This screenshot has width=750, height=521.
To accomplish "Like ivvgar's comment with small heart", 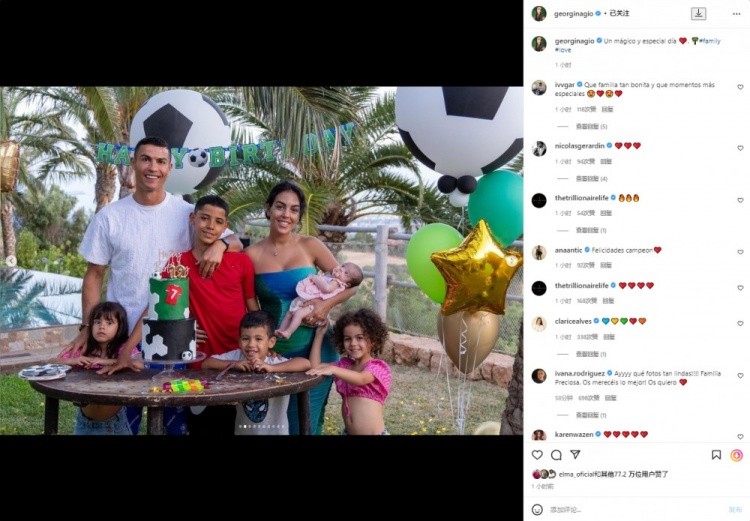I will point(740,87).
